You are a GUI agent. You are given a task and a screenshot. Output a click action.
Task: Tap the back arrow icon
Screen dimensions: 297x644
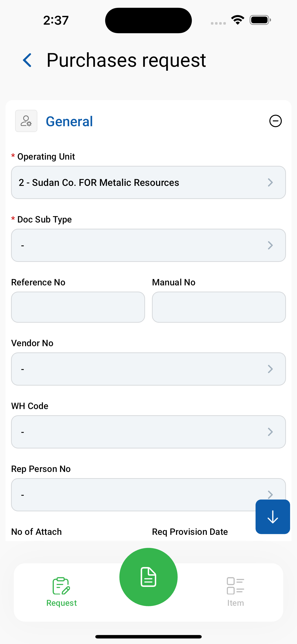pyautogui.click(x=27, y=60)
